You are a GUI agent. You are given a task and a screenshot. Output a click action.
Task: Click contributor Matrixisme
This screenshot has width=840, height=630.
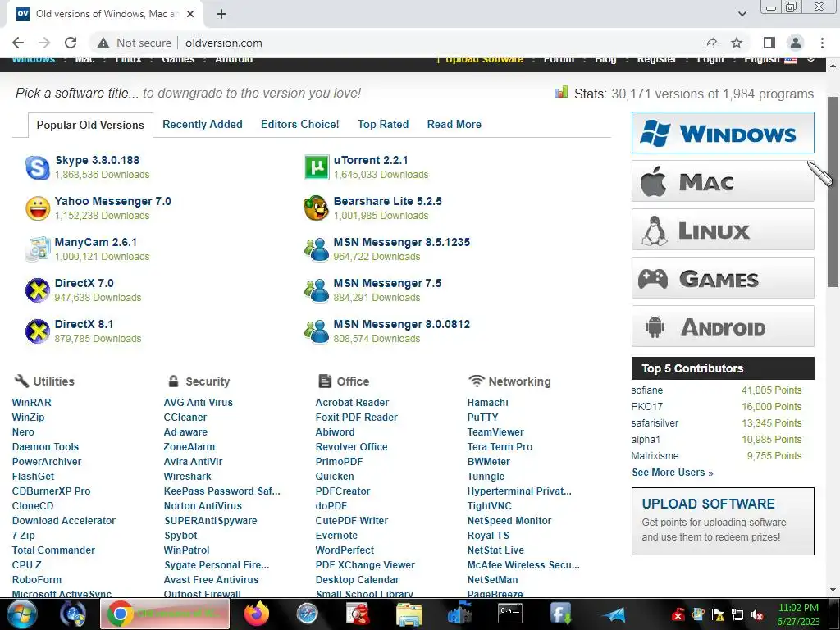click(655, 456)
